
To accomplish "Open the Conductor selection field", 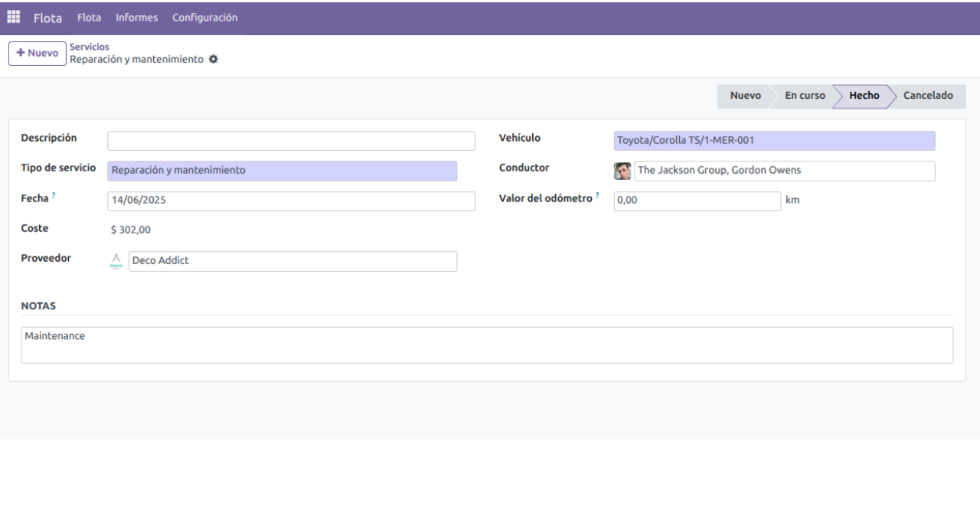I will [x=784, y=171].
